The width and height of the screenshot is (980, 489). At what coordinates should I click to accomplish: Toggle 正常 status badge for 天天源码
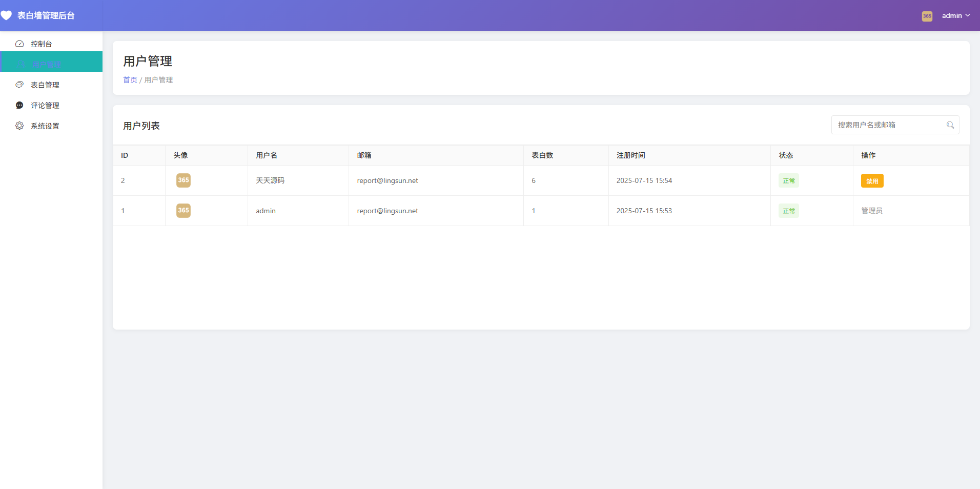pos(788,180)
